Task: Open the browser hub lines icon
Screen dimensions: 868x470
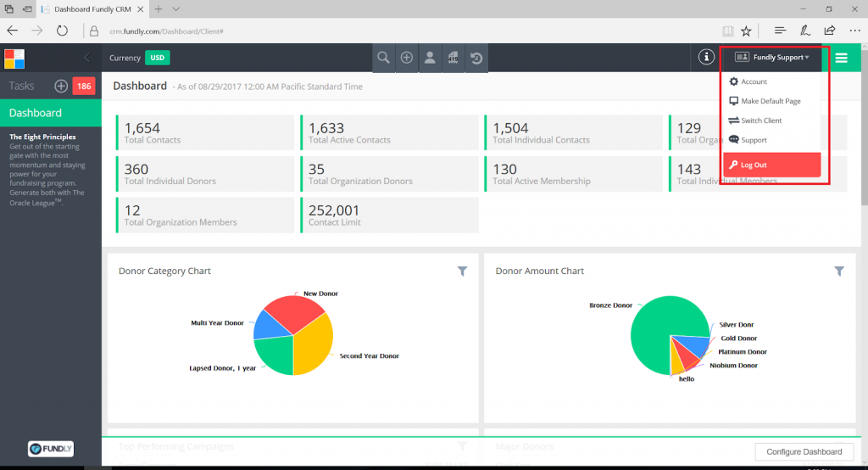Action: coord(780,31)
